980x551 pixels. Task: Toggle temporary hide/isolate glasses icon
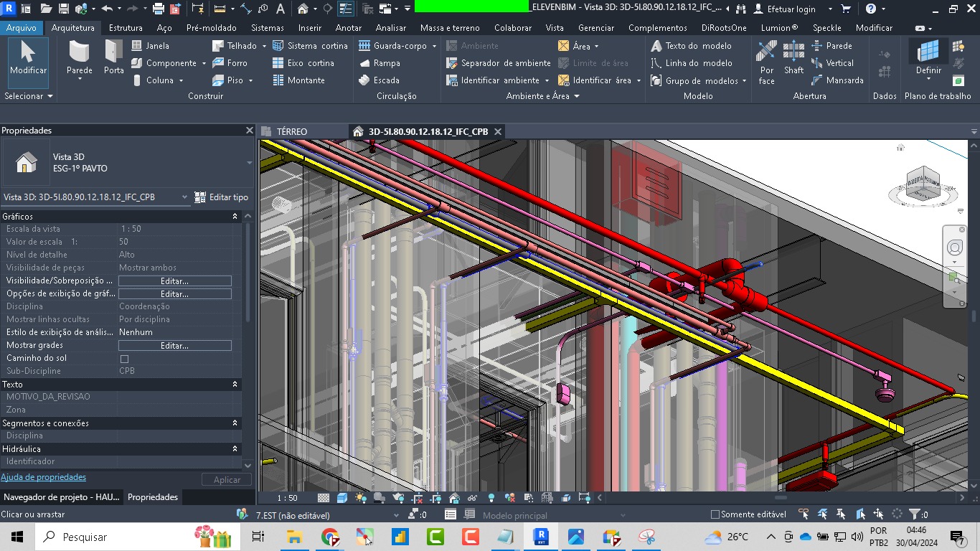pyautogui.click(x=473, y=498)
